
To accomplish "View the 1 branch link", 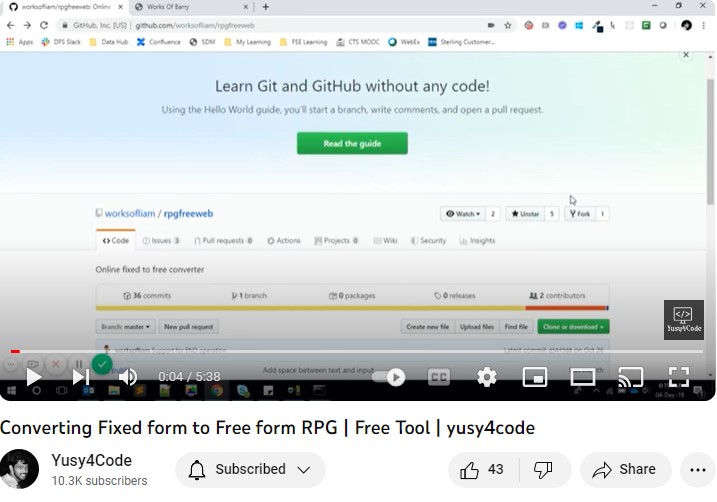I will (249, 296).
